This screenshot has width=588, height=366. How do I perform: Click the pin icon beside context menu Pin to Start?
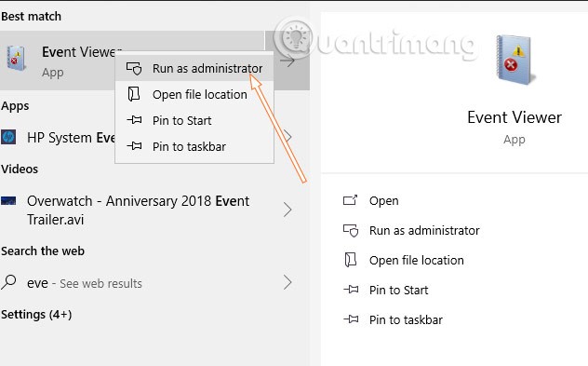pos(134,120)
